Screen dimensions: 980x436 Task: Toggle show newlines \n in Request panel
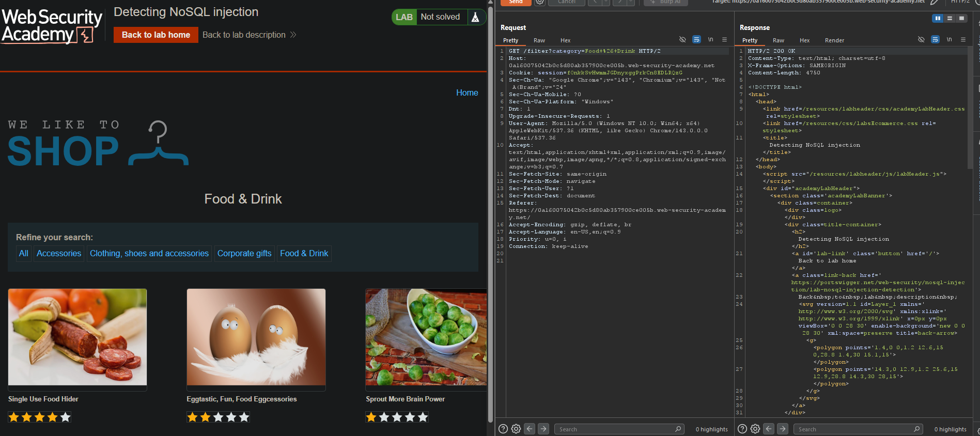pyautogui.click(x=710, y=40)
